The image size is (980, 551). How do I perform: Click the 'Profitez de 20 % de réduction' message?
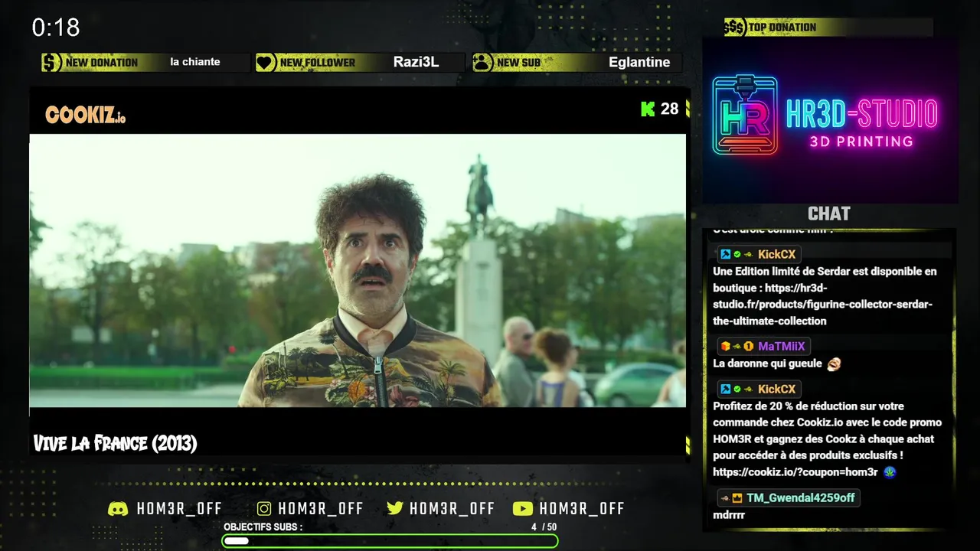pos(827,439)
